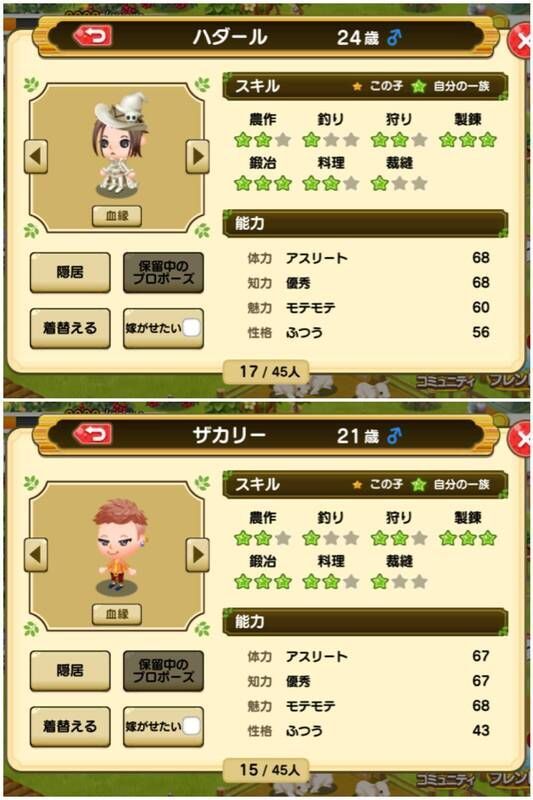Show the previous character with ハダール's left arrow
Image resolution: width=533 pixels, height=800 pixels.
coord(36,156)
